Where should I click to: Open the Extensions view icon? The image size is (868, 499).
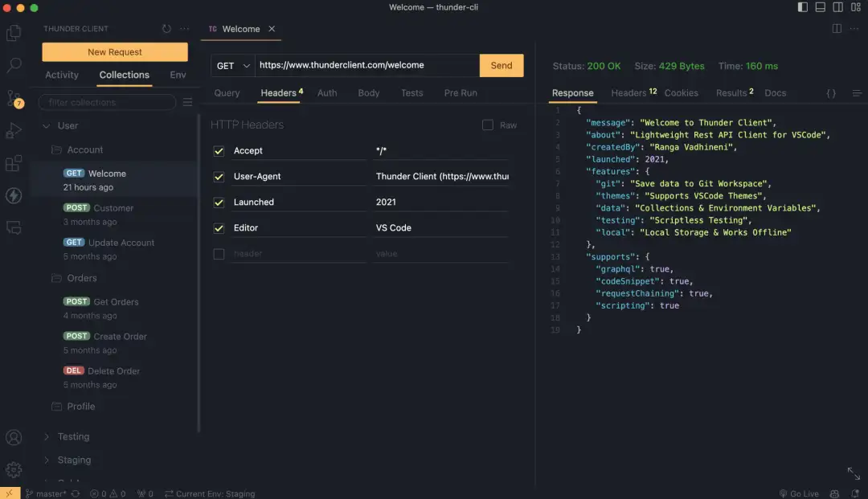coord(14,163)
